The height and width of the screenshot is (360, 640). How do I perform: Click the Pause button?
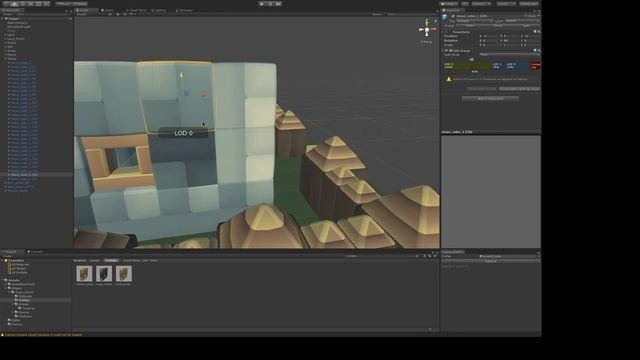pyautogui.click(x=270, y=4)
